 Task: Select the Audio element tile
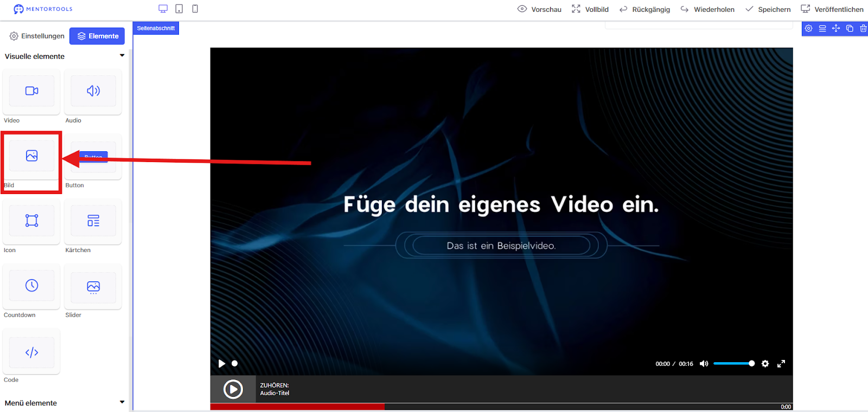pos(93,91)
